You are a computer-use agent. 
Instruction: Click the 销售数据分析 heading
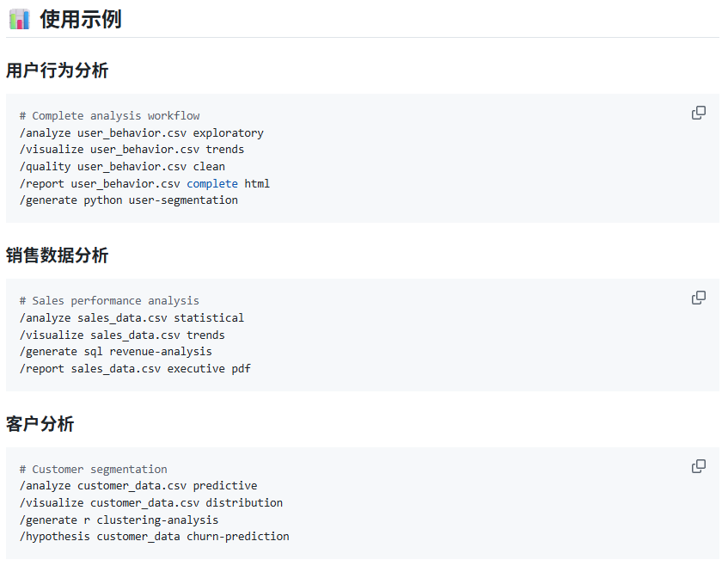(58, 255)
